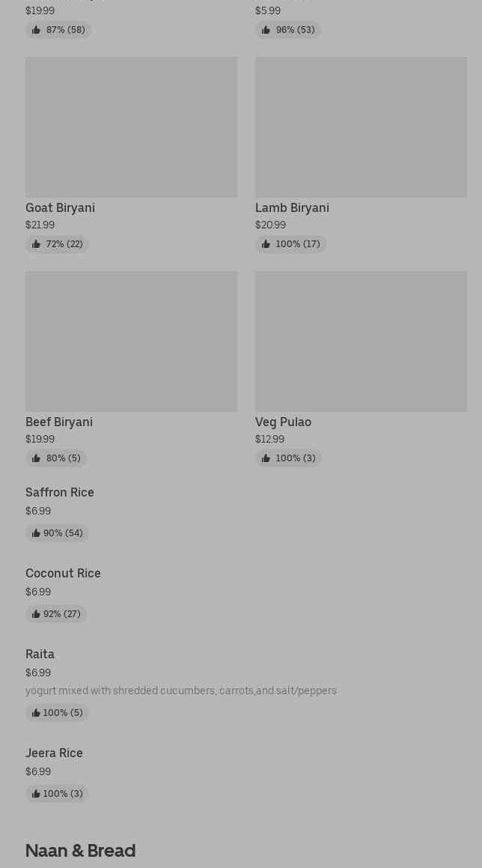Click thumbs-up icon under Coconut Rice
The height and width of the screenshot is (868, 482).
point(36,614)
